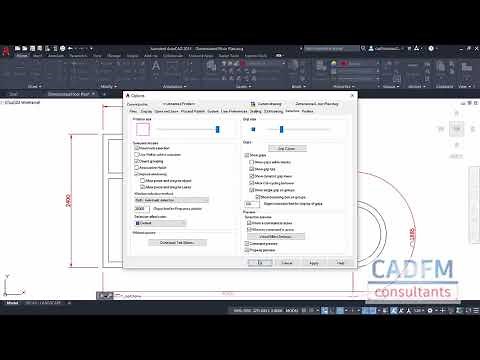Select the Text tool (large A) in Annotation panel
Image resolution: width=480 pixels, height=360 pixels.
click(156, 66)
